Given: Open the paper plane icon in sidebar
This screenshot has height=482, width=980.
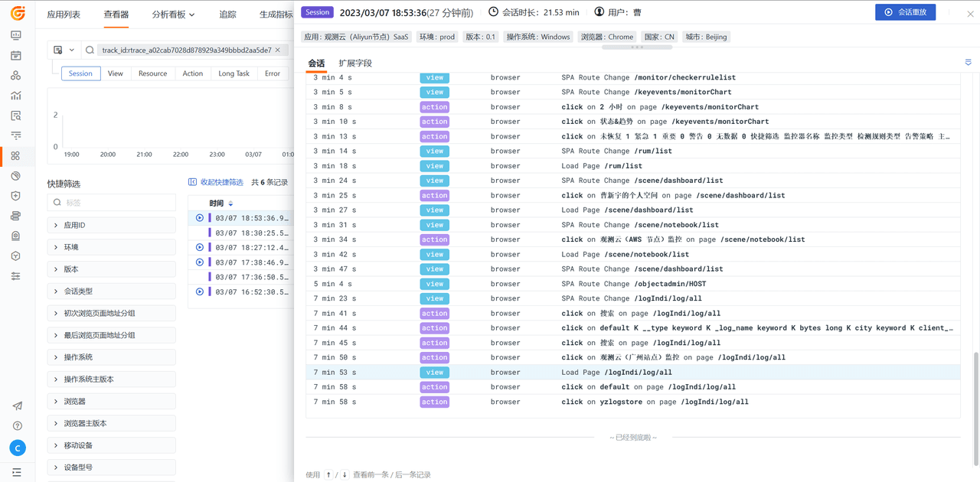Looking at the screenshot, I should pos(17,406).
